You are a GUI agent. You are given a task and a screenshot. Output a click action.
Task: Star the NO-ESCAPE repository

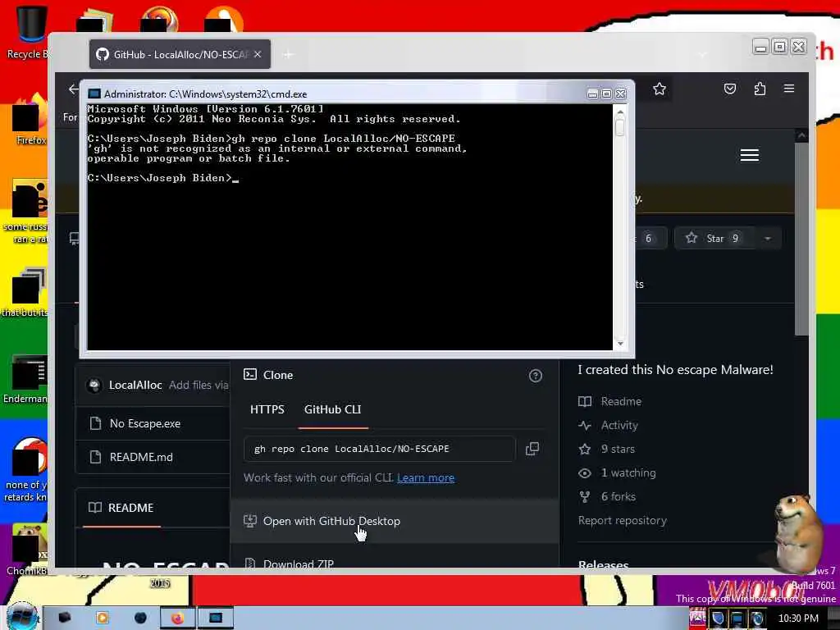click(714, 239)
